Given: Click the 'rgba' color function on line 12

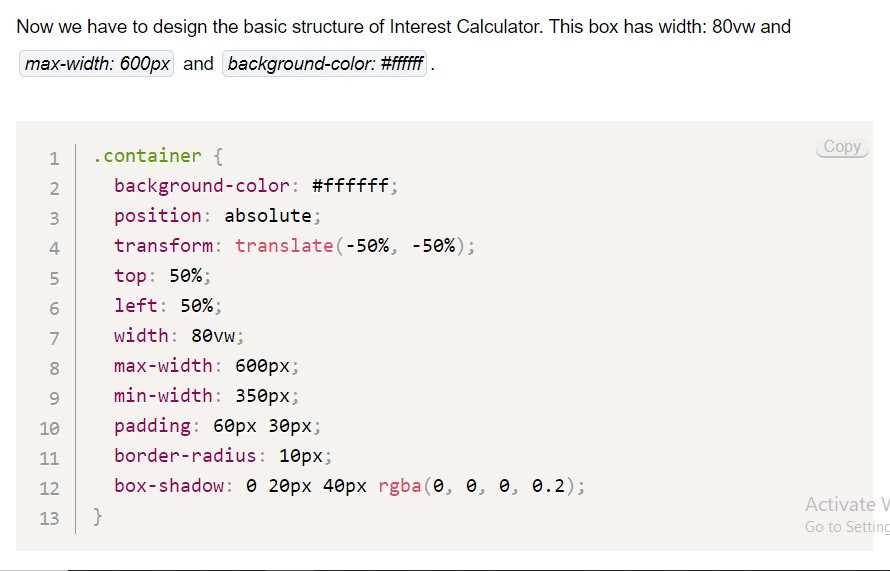Looking at the screenshot, I should (399, 486).
